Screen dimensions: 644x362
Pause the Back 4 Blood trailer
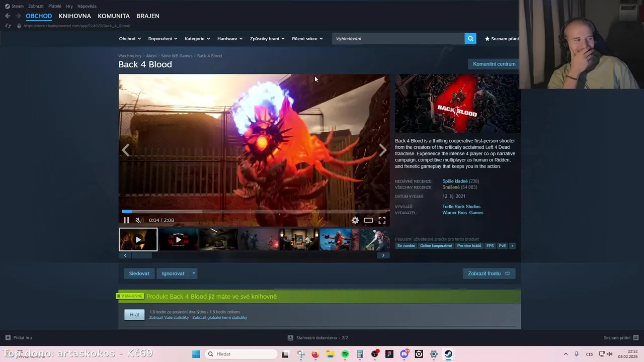(x=126, y=220)
